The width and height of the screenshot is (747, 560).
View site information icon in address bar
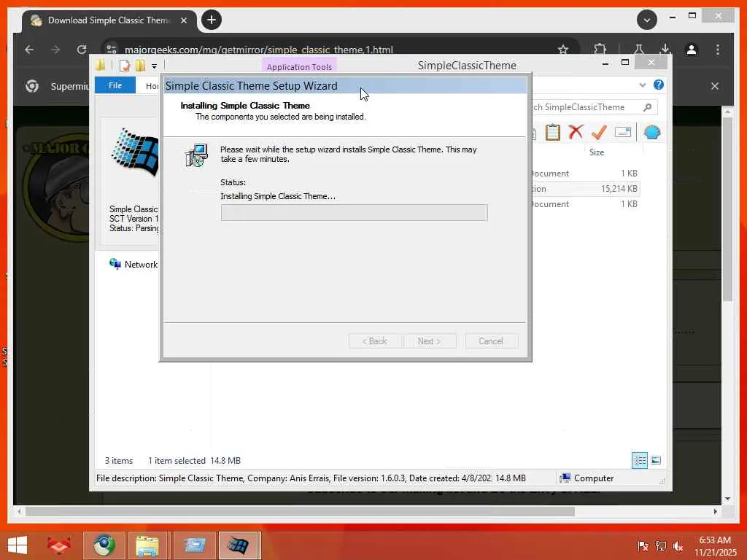coord(112,50)
